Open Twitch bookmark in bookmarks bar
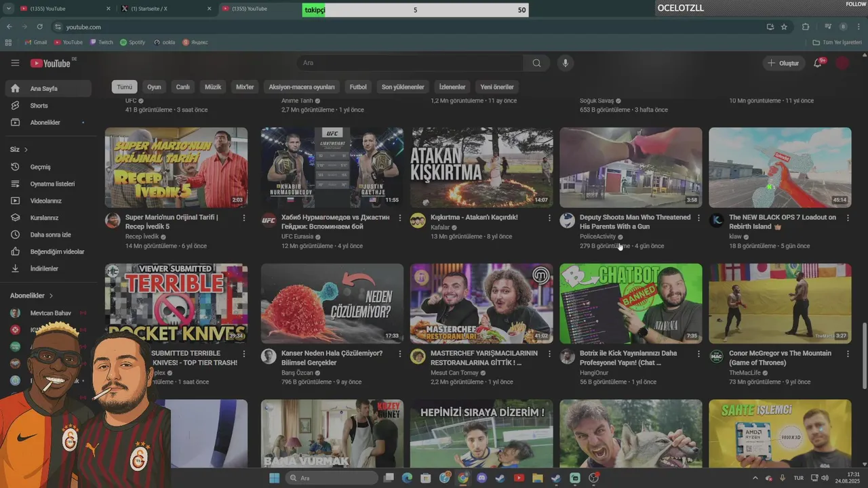Screen dimensions: 868x488 click(x=100, y=42)
